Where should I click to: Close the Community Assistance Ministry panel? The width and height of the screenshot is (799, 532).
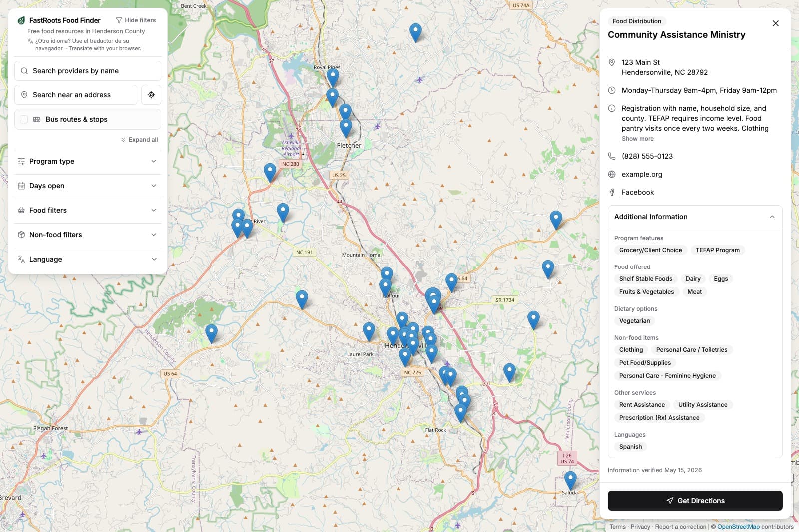point(776,23)
